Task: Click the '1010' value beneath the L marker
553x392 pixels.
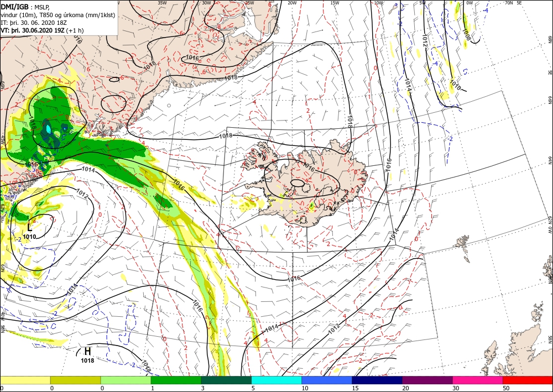Action: [x=30, y=237]
